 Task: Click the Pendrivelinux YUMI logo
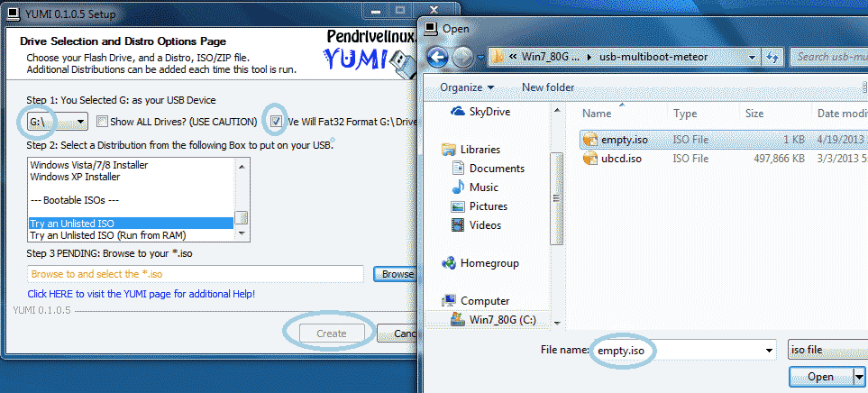pos(370,52)
